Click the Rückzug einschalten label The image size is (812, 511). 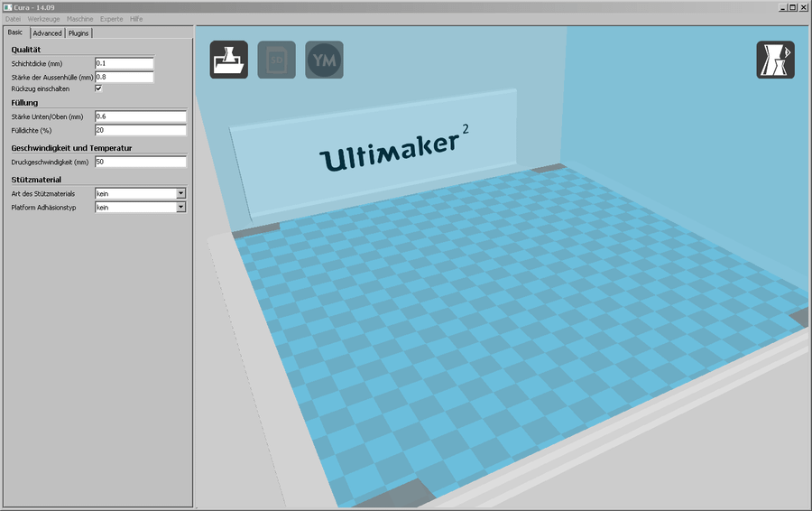coord(41,89)
